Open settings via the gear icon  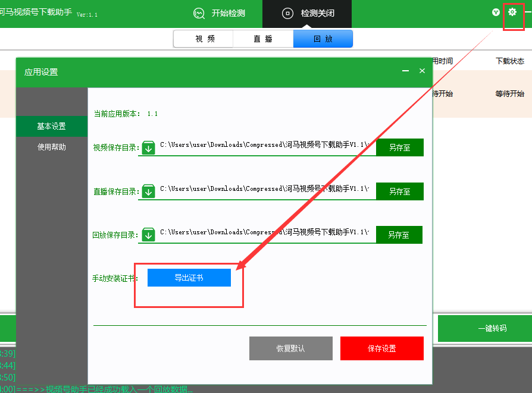click(513, 12)
